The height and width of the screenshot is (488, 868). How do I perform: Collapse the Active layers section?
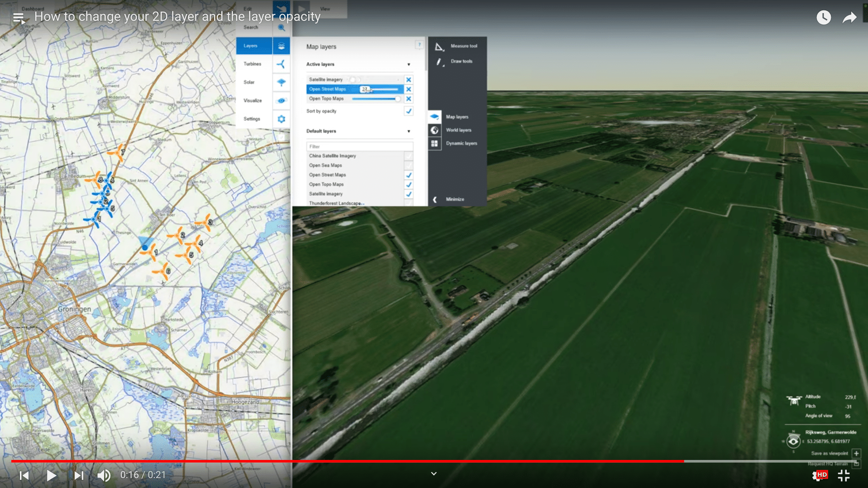tap(409, 65)
